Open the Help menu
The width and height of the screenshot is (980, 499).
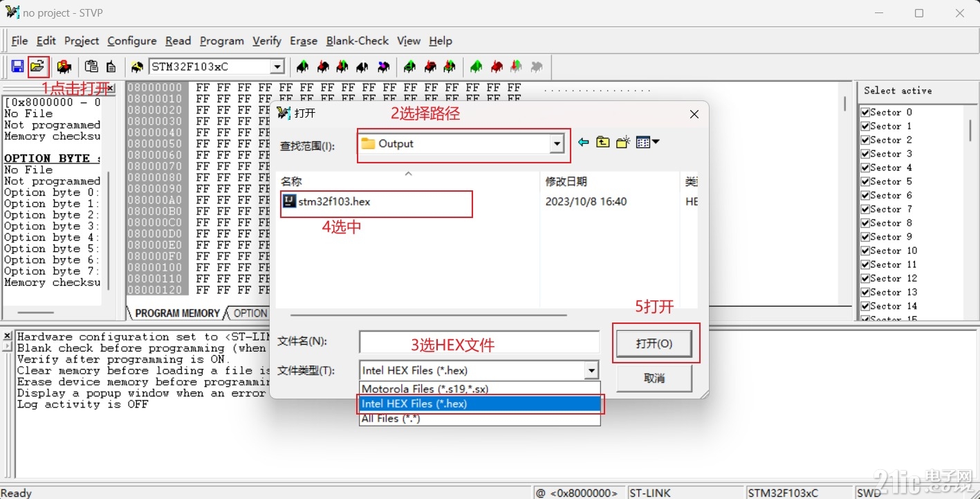point(441,41)
